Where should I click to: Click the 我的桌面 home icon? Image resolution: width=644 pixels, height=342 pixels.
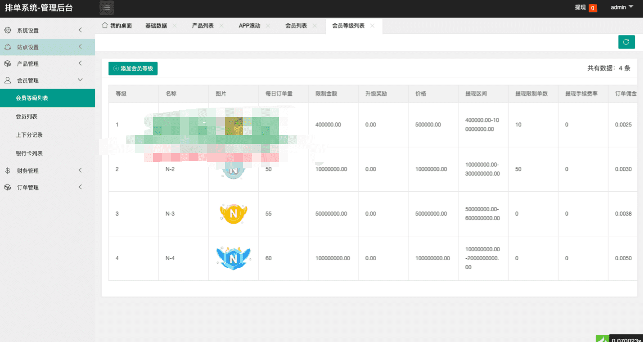(x=105, y=26)
